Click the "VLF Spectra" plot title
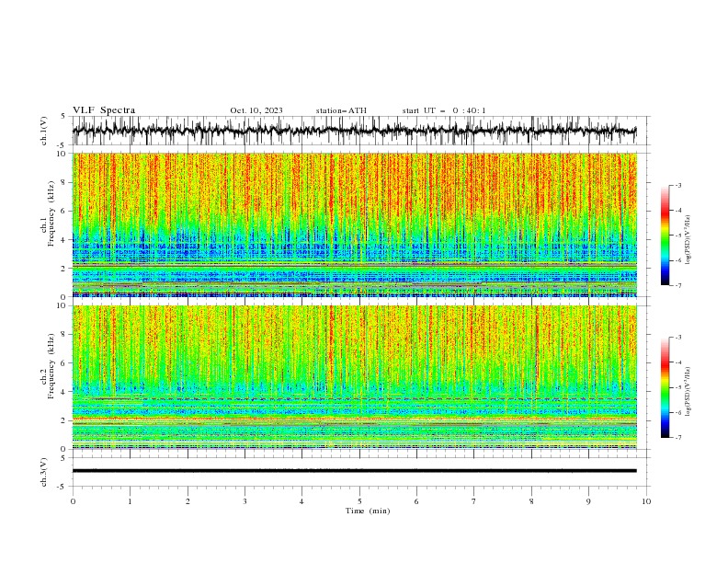Image resolution: width=728 pixels, height=563 pixels. [x=104, y=110]
